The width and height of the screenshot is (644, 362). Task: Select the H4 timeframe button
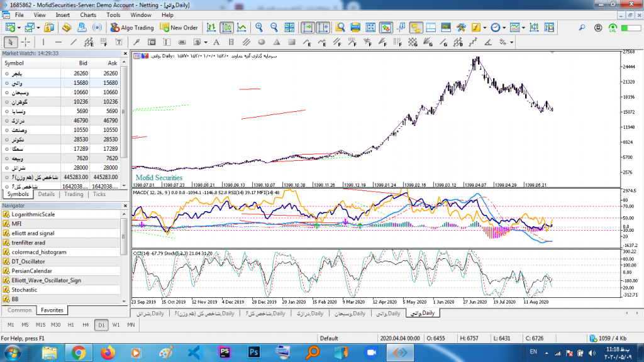(85, 324)
